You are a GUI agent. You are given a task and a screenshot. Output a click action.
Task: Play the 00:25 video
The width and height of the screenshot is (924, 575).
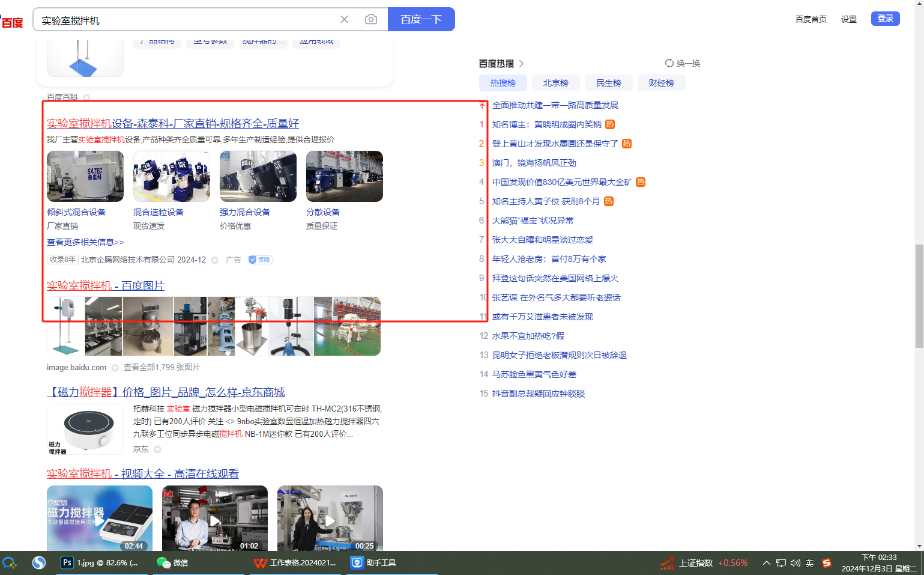pyautogui.click(x=330, y=518)
